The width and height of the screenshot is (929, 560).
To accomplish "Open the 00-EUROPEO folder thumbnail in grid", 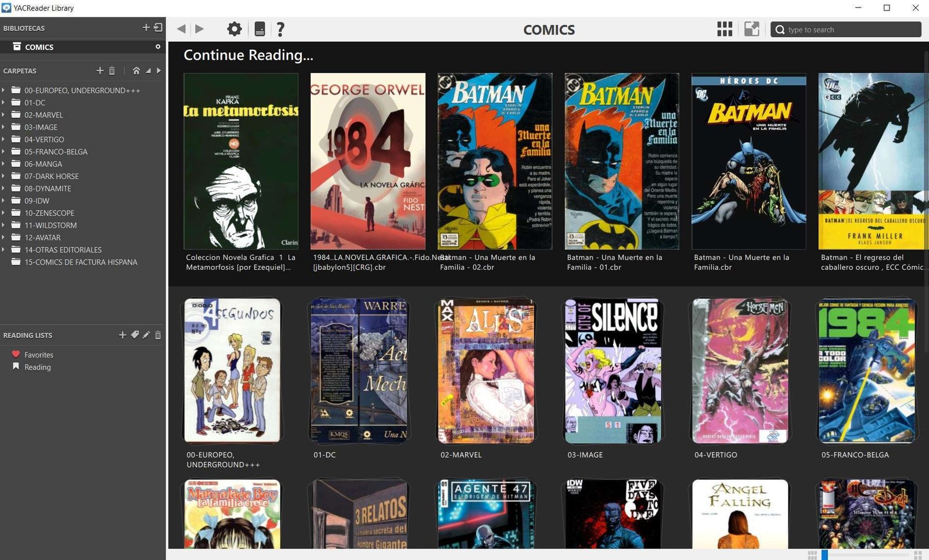I will coord(232,370).
